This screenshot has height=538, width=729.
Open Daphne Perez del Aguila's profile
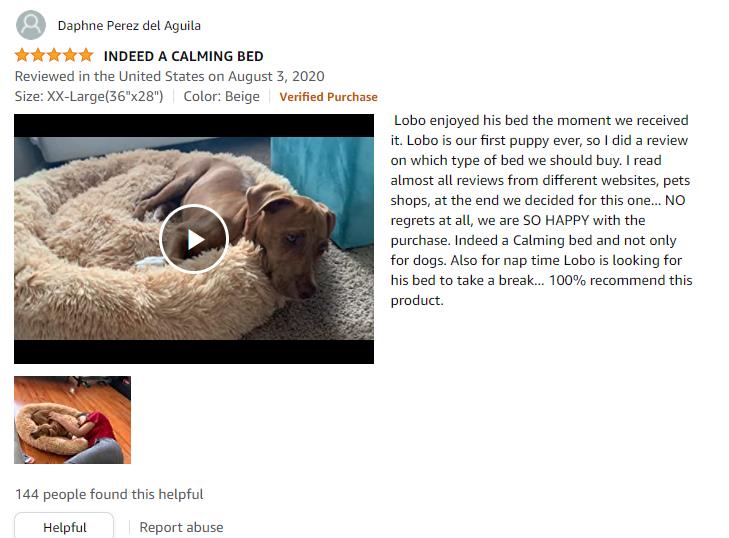coord(129,26)
